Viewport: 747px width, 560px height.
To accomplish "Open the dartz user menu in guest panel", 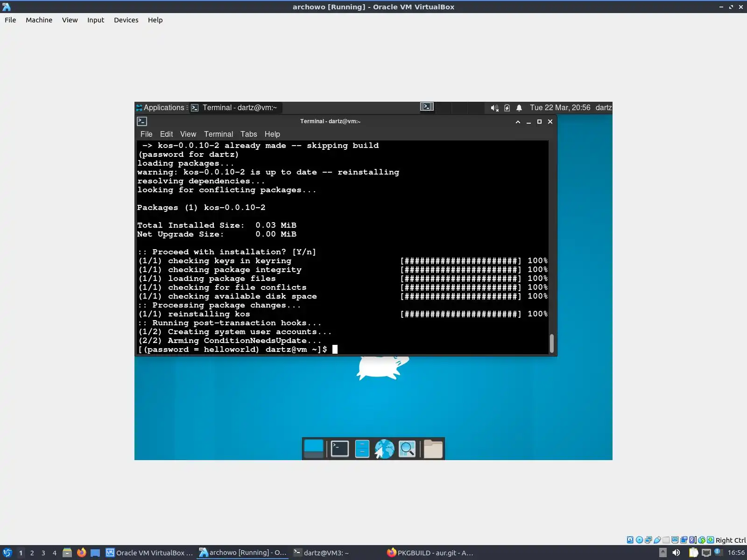I will click(x=603, y=108).
